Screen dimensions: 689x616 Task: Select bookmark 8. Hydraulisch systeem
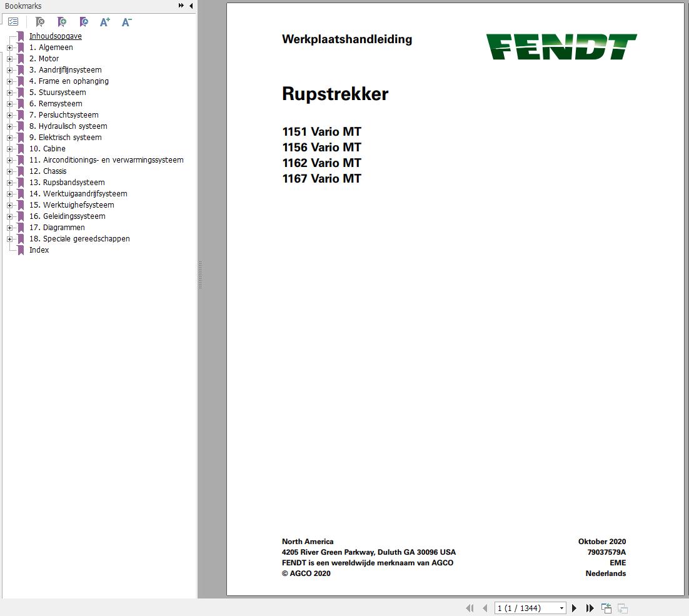coord(68,126)
